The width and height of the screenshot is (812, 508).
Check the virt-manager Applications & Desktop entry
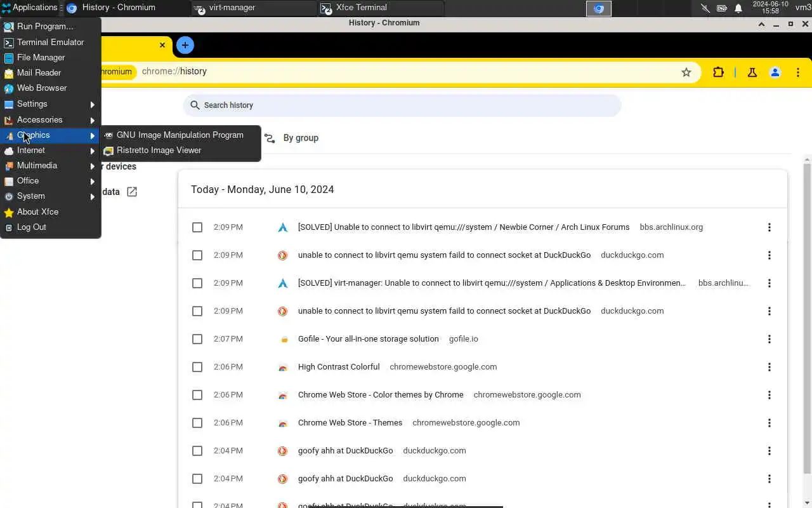197,283
